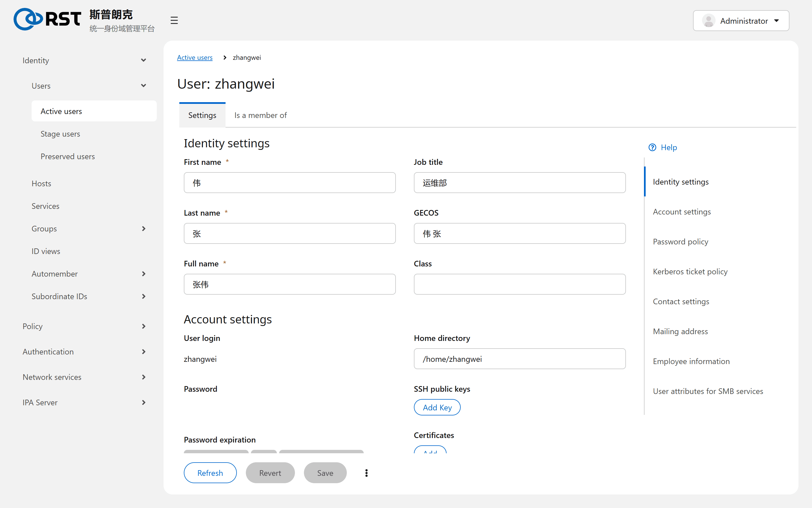Screen dimensions: 812x508
Task: Open the kebab more-actions menu
Action: [x=367, y=473]
